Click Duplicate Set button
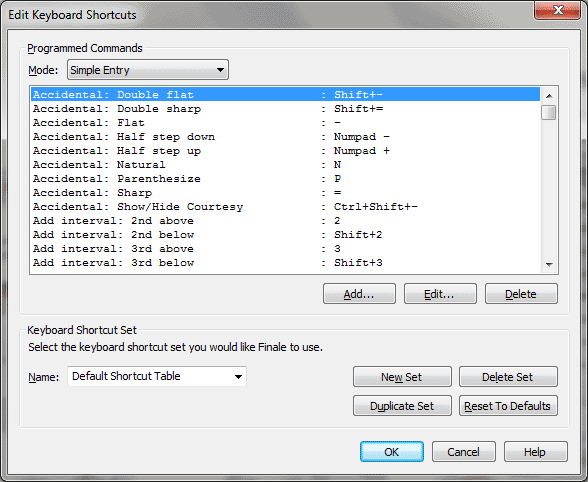Viewport: 588px width, 482px height. tap(402, 405)
